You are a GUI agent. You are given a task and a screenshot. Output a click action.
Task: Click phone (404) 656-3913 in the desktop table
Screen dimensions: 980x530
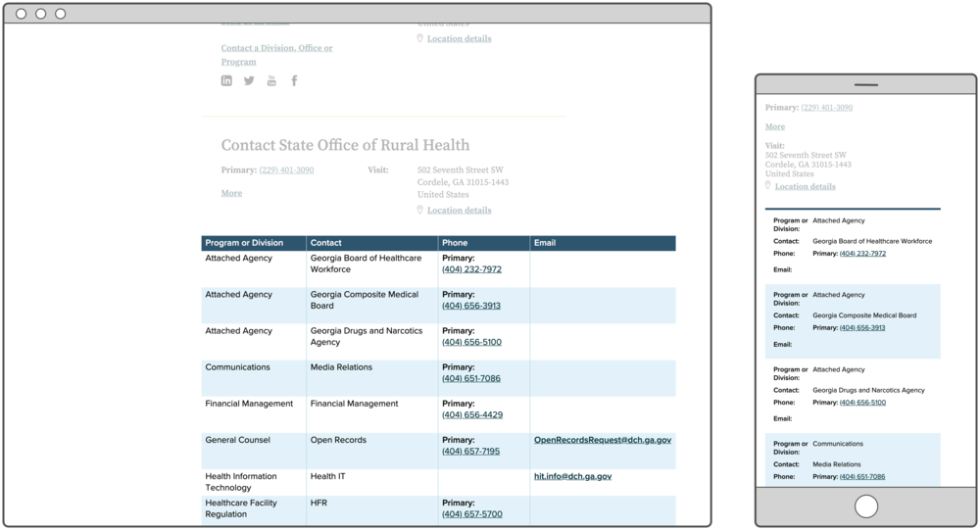(471, 306)
